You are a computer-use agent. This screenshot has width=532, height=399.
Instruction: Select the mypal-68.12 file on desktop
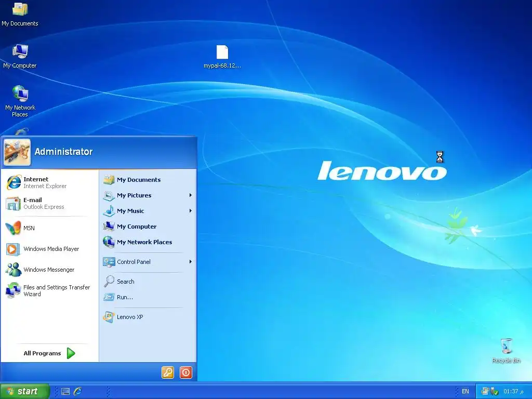coord(222,57)
